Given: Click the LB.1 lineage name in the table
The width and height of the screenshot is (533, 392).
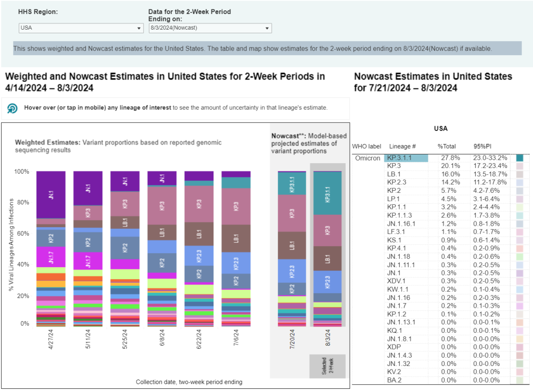Looking at the screenshot, I should (393, 174).
